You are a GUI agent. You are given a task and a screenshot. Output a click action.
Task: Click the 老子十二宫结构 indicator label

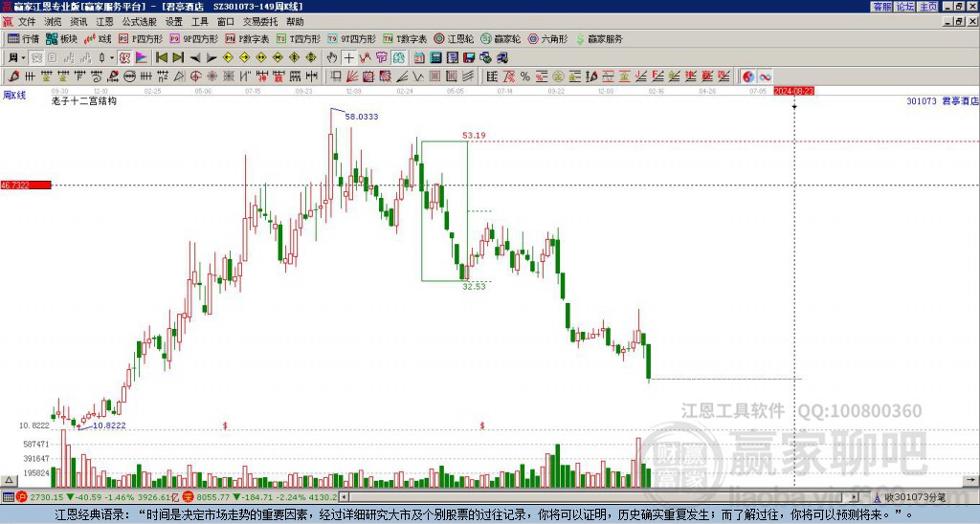click(84, 100)
